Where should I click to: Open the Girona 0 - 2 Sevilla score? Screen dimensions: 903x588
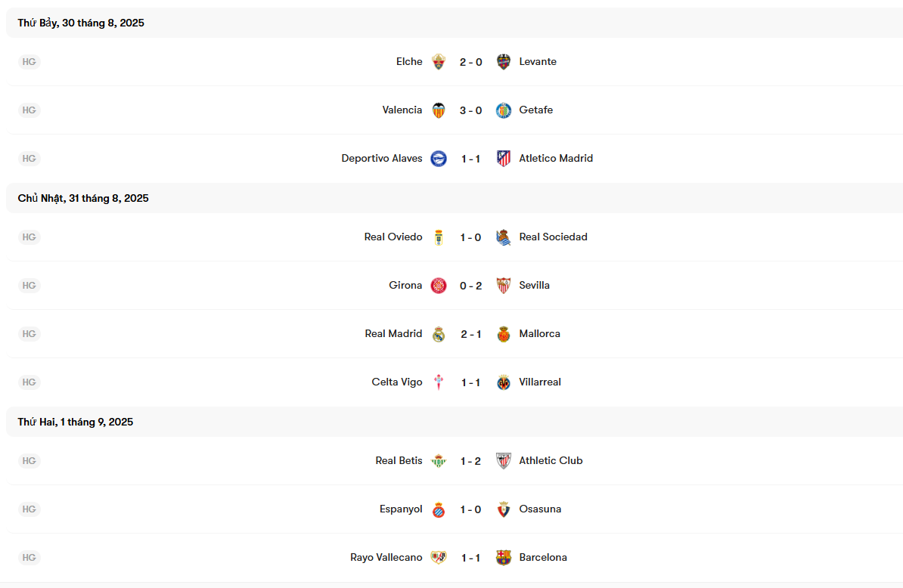tap(470, 286)
